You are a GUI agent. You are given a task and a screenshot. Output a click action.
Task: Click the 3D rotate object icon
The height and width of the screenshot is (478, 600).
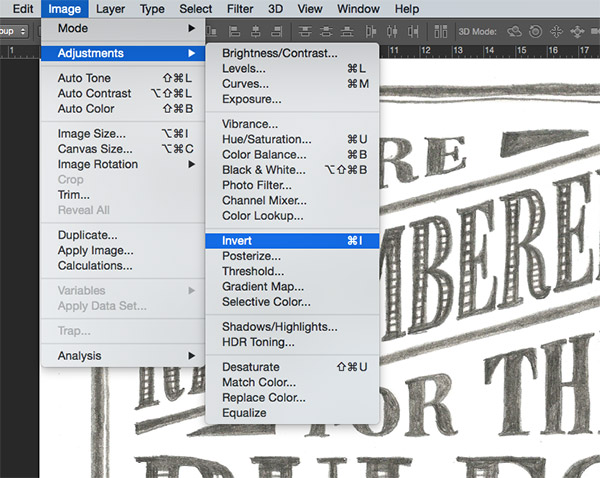click(513, 31)
